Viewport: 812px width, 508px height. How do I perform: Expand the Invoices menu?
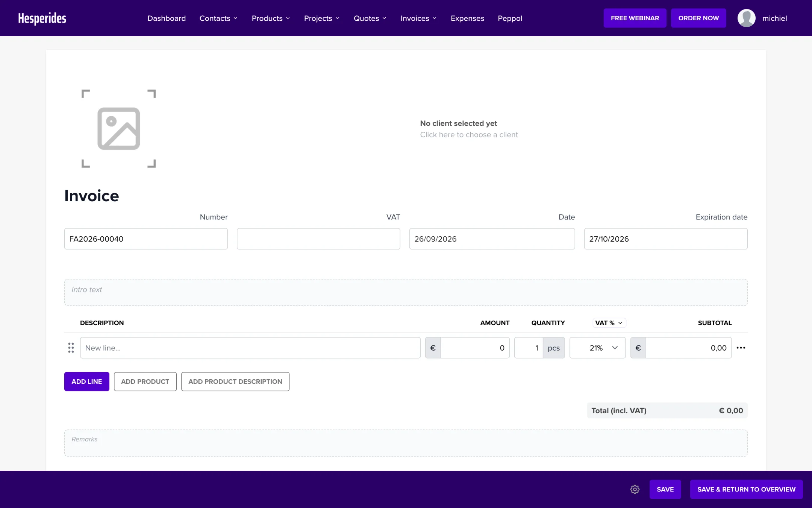pyautogui.click(x=418, y=18)
